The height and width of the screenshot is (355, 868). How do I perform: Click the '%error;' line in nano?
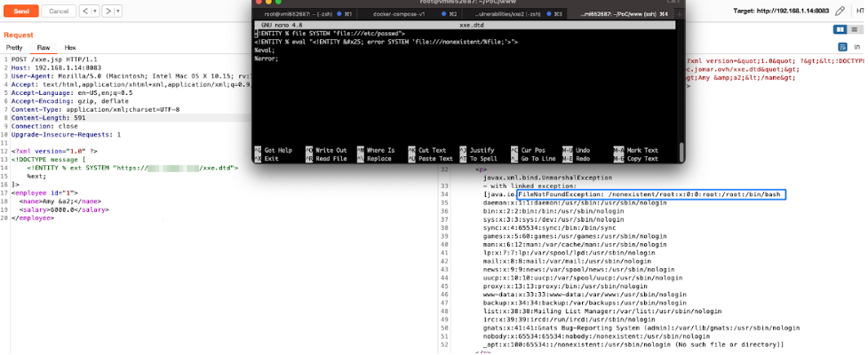pyautogui.click(x=266, y=58)
